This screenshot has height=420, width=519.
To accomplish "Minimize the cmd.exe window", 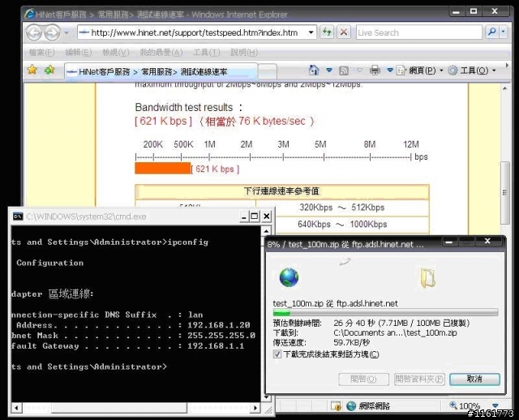I will point(244,216).
